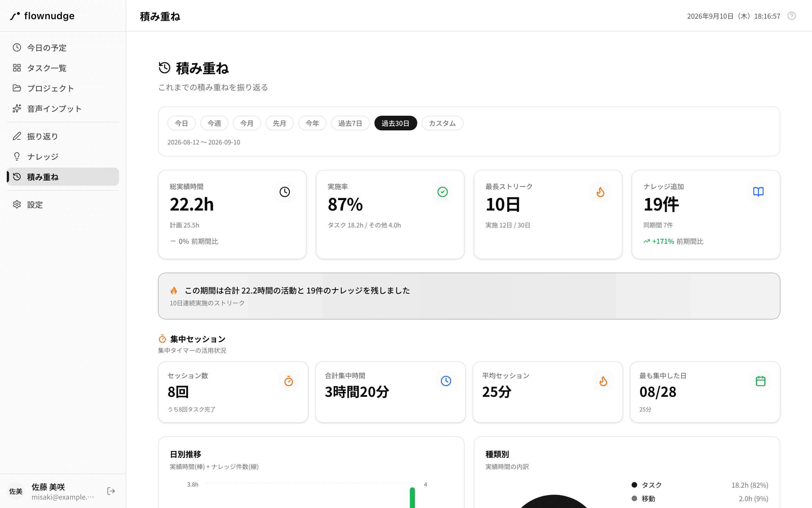Click the book icon on ナレッジ追加 card
812x508 pixels.
coord(758,192)
